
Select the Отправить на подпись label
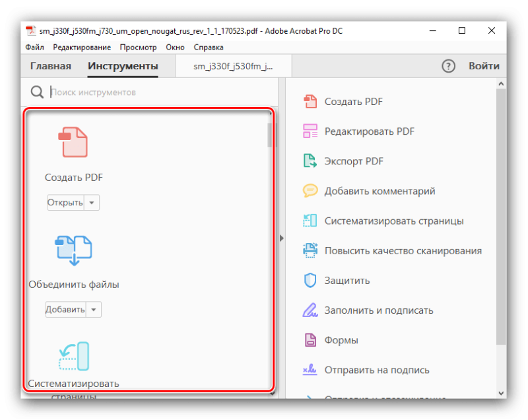point(377,370)
